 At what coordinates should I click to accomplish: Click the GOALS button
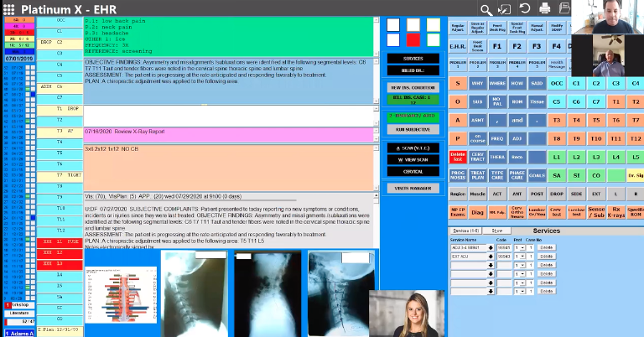pos(537,175)
